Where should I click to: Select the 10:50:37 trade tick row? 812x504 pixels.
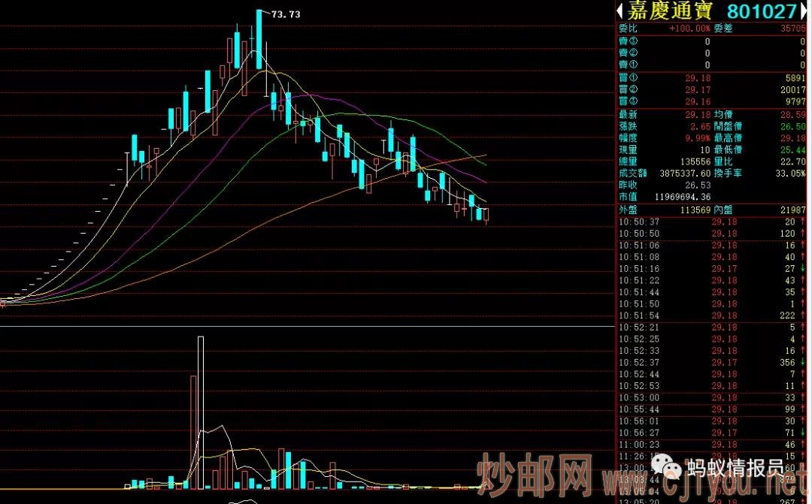(x=712, y=222)
